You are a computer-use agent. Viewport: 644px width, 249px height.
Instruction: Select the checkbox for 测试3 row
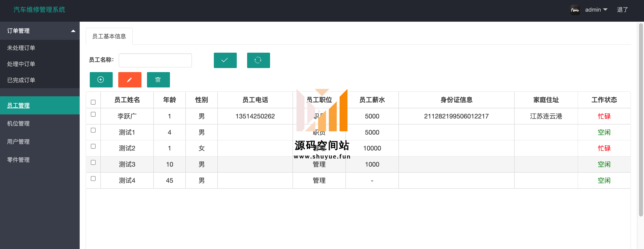click(93, 163)
